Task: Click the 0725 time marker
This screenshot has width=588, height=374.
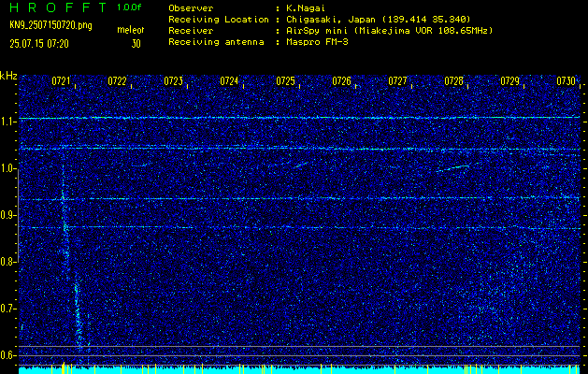Action: coord(285,81)
